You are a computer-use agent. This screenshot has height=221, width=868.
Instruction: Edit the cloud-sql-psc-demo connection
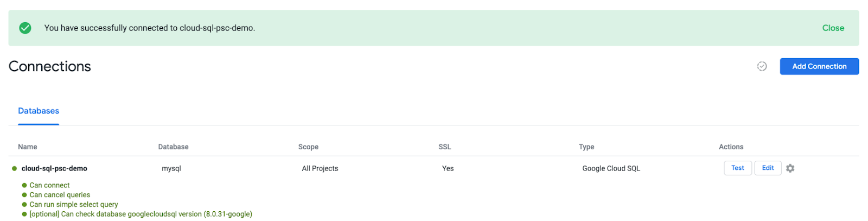click(768, 168)
